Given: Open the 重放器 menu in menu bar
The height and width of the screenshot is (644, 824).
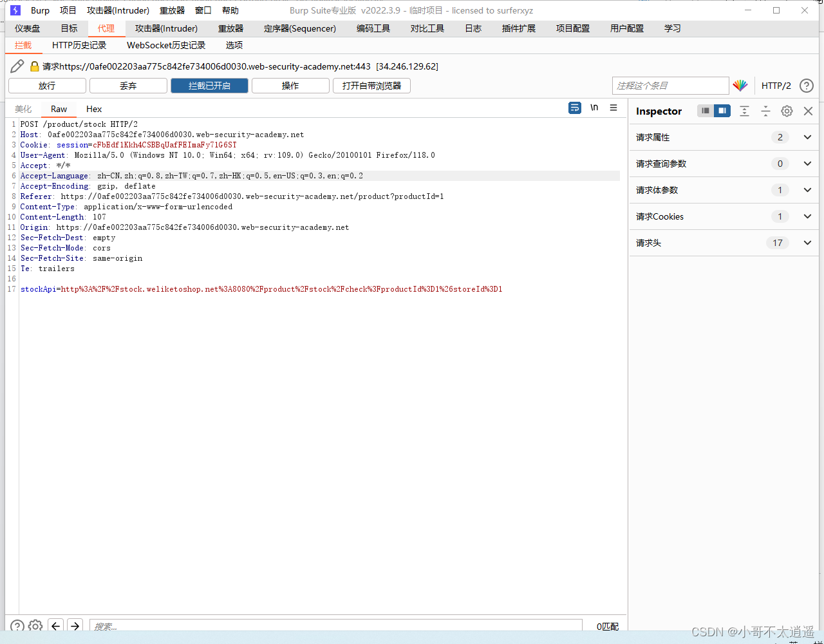Looking at the screenshot, I should pyautogui.click(x=172, y=10).
